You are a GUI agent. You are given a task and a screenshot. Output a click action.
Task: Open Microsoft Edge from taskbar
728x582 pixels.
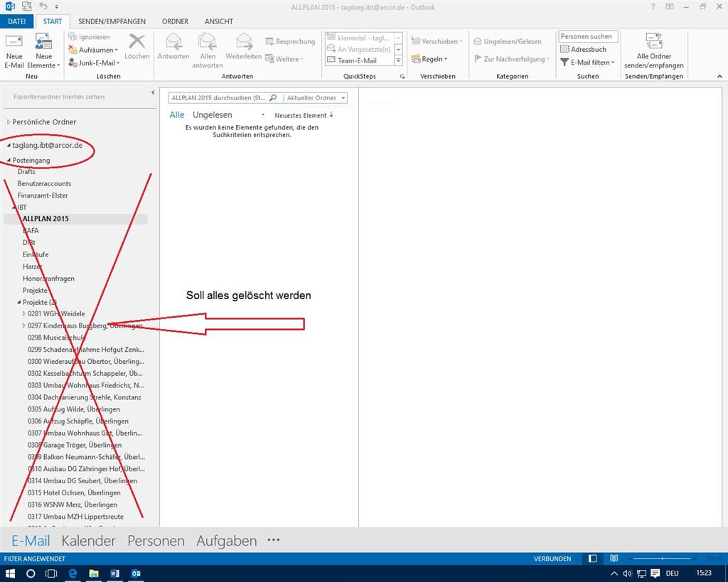(73, 573)
